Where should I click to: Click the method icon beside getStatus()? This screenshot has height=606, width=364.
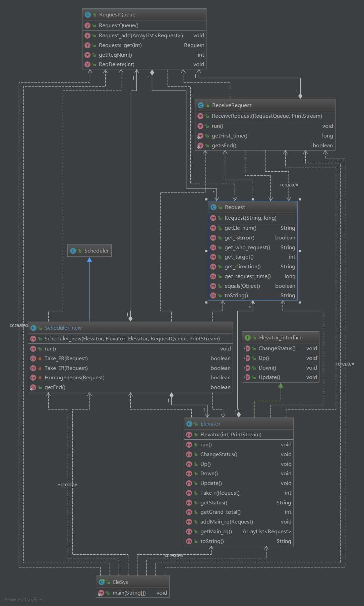pyautogui.click(x=189, y=503)
